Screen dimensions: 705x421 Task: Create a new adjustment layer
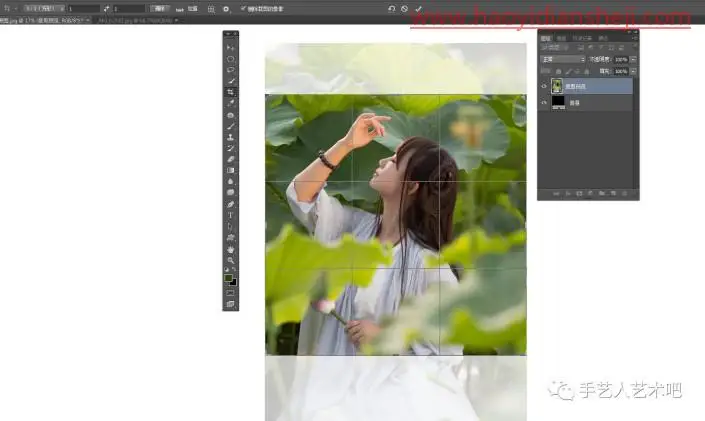tap(590, 193)
